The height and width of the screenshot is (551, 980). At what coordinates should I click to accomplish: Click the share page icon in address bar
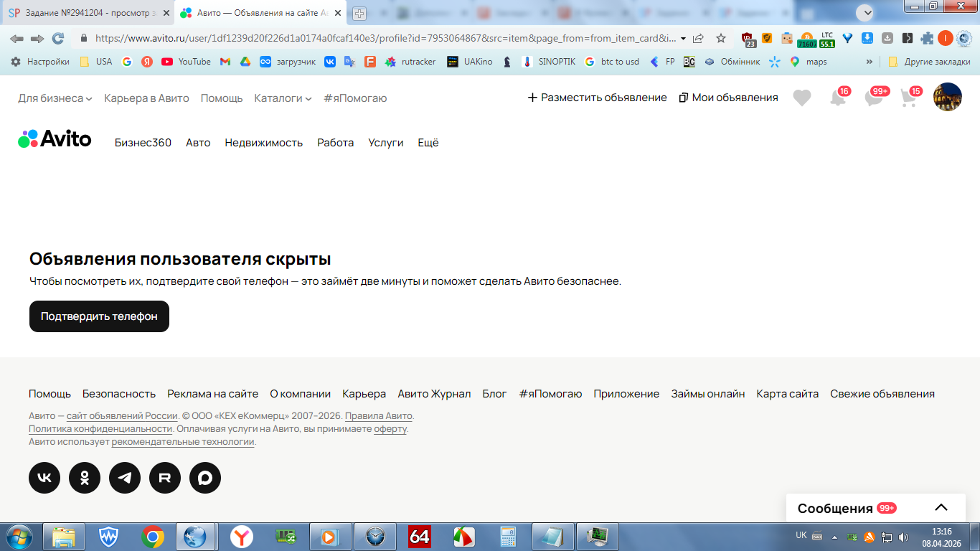pyautogui.click(x=698, y=38)
